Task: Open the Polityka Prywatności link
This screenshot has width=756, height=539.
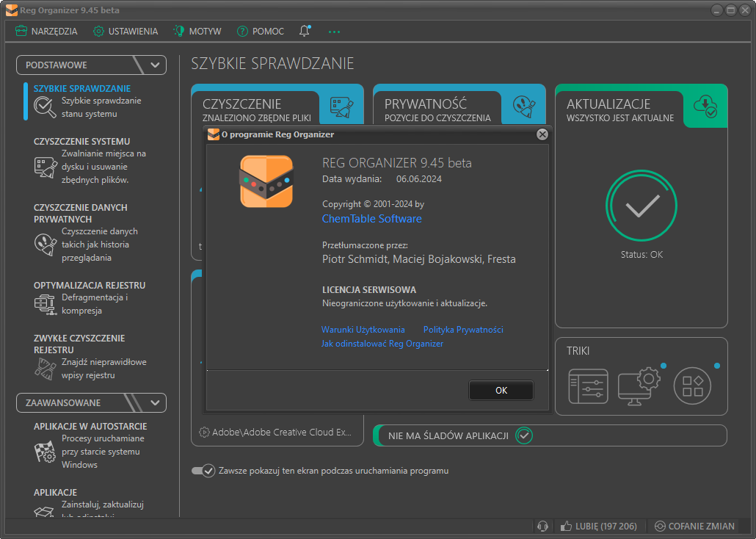Action: (x=463, y=330)
